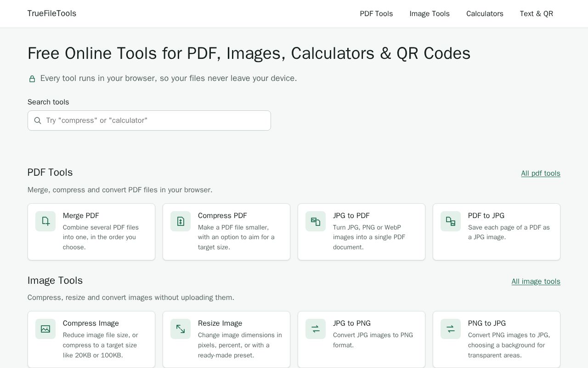
Task: Click the PDF Tools section heading
Action: click(50, 172)
